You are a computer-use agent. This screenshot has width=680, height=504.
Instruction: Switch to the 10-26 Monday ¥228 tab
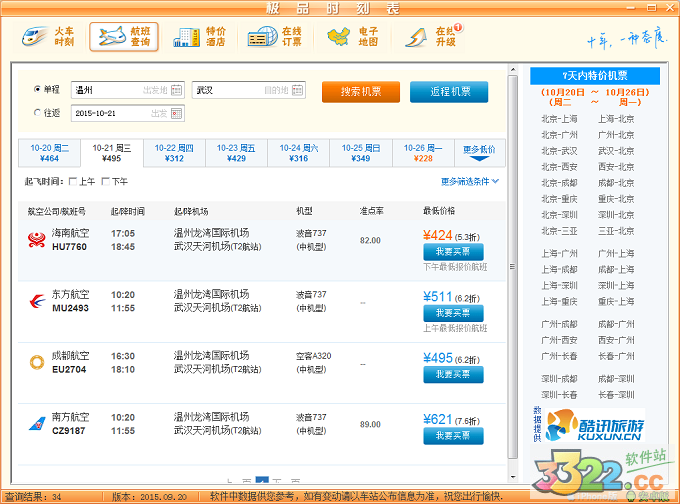pos(423,152)
